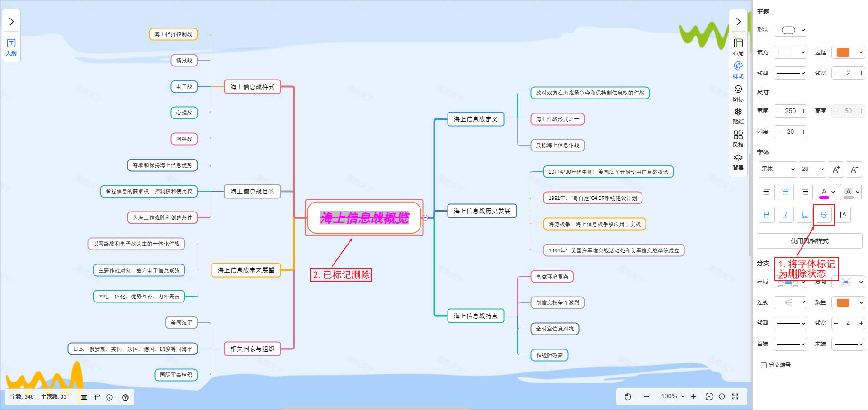The height and width of the screenshot is (410, 868).
Task: Open the 布局 layout sidebar tab
Action: (738, 47)
